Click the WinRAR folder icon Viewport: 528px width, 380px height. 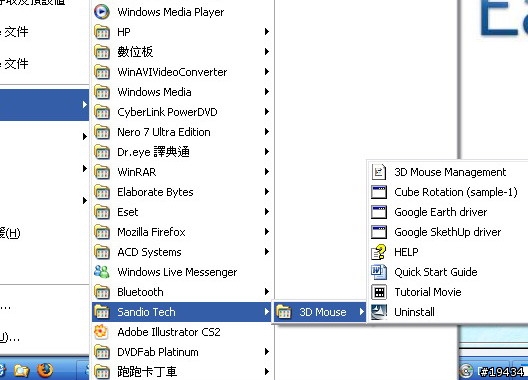pyautogui.click(x=102, y=172)
